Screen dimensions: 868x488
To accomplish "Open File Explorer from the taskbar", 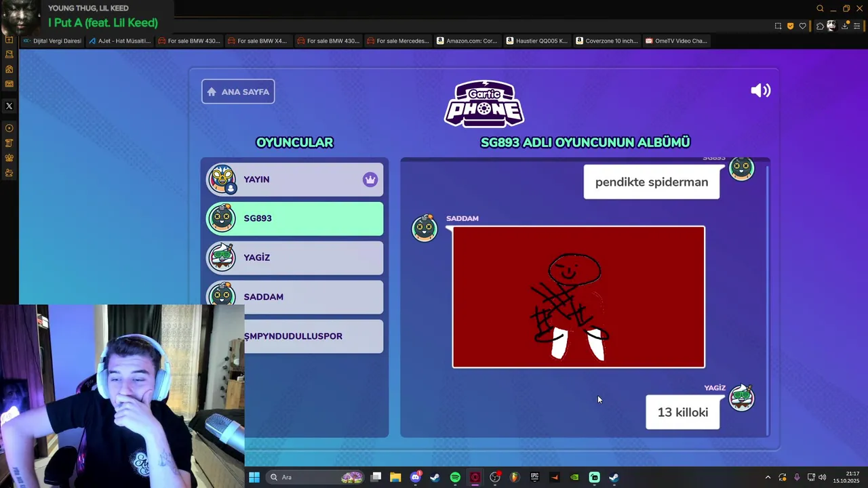I will coord(395,477).
